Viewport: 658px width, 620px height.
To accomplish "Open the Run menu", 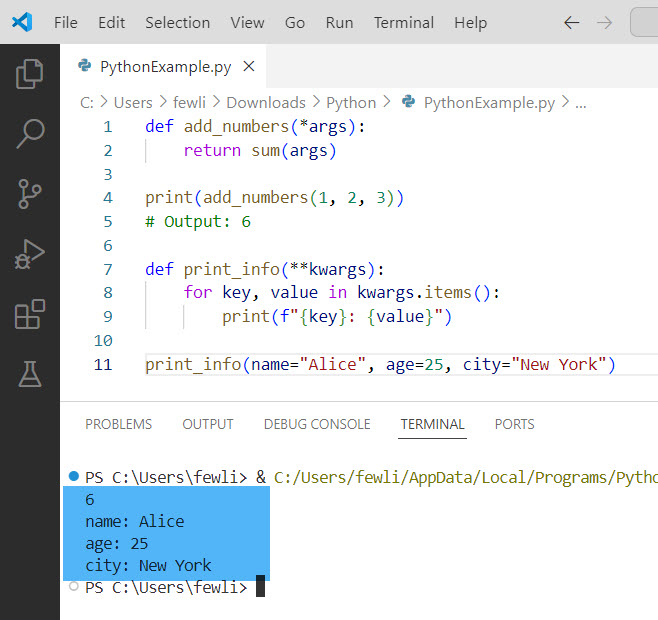I will [339, 23].
